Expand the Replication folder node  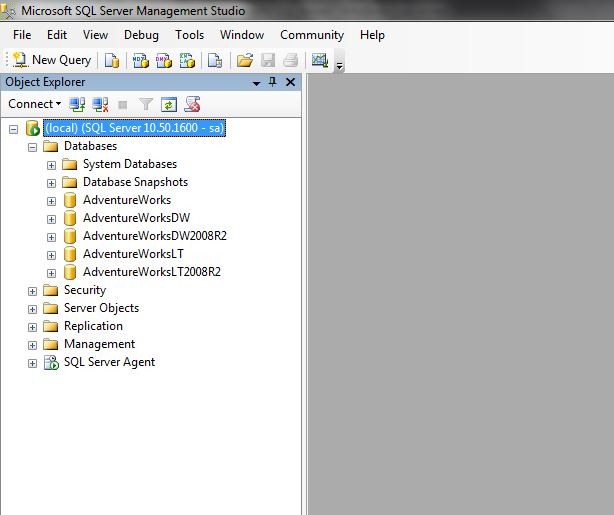[33, 327]
